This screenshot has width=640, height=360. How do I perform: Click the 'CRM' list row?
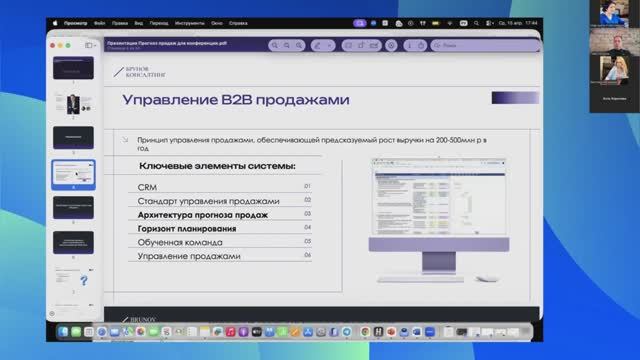220,187
